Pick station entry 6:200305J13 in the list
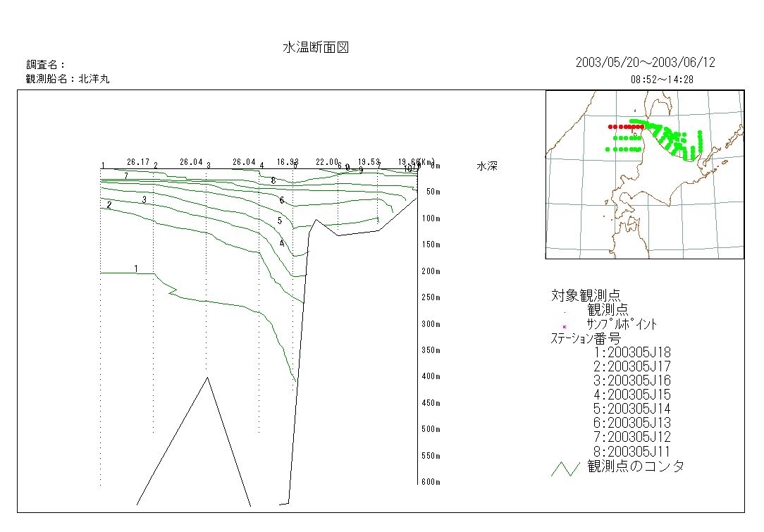This screenshot has width=764, height=532. point(631,423)
